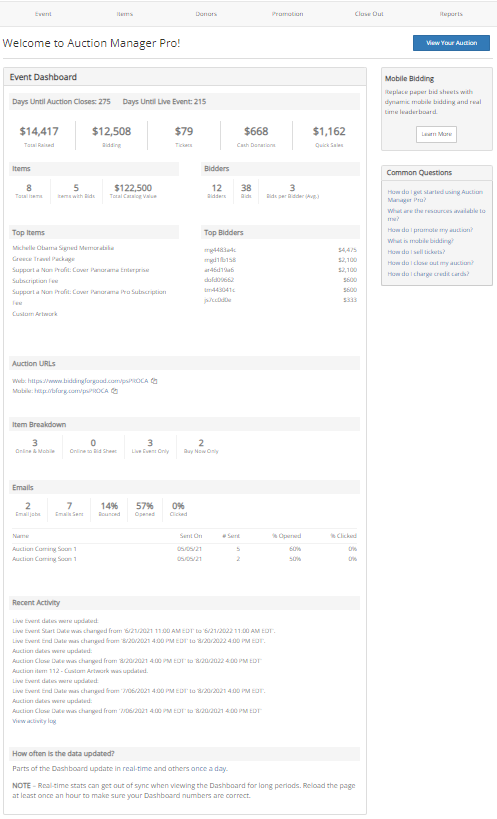Copy the Mobile auction URL icon
Screen dimensions: 497x819
tap(114, 391)
